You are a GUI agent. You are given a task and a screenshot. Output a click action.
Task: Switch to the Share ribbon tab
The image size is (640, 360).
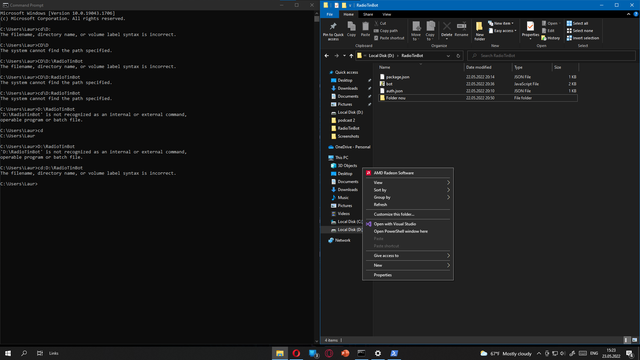click(368, 14)
